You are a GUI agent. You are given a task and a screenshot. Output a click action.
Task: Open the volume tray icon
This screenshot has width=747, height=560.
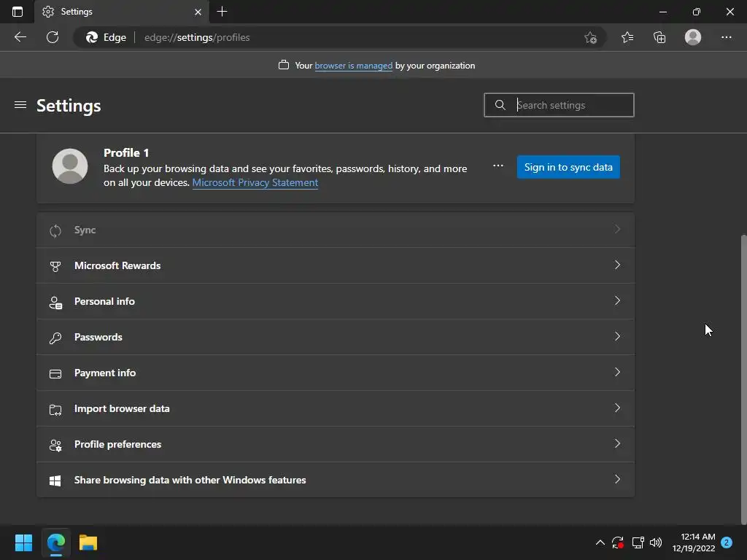[x=656, y=542]
